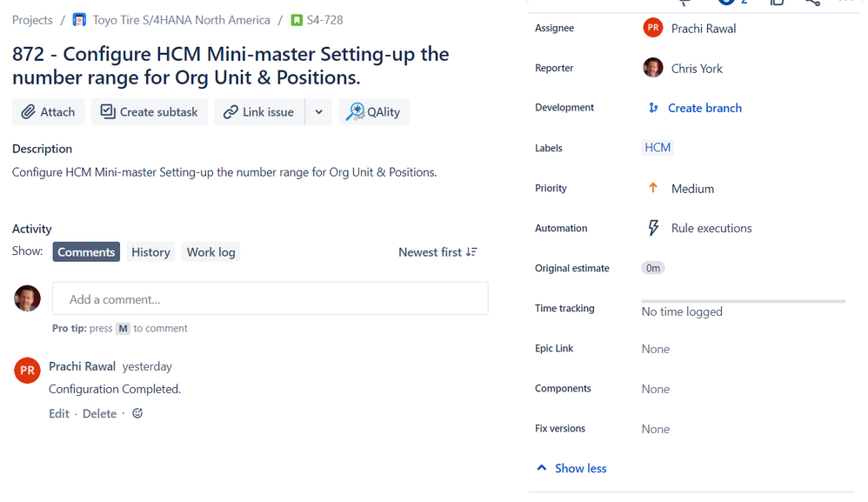Click the orange Medium priority arrow icon
The image size is (868, 502).
point(653,188)
